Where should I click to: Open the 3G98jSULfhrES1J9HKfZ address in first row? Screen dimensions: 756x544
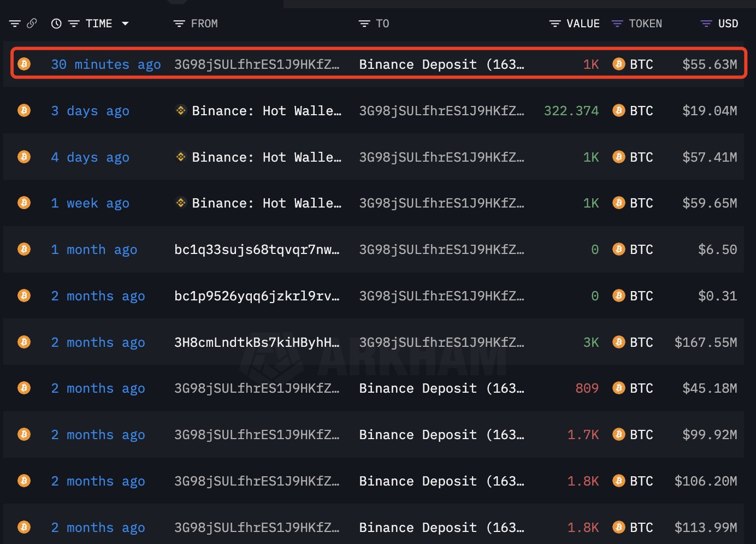point(257,64)
